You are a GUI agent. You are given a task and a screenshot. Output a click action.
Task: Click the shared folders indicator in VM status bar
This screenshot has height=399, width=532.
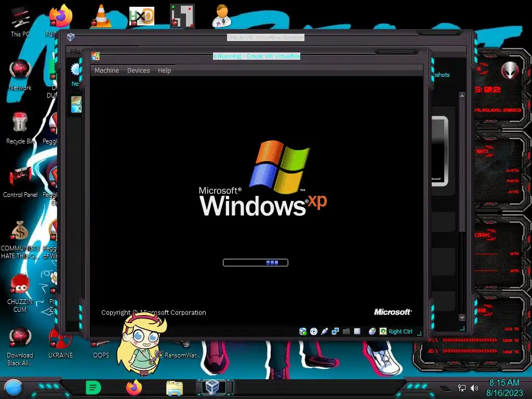[346, 331]
